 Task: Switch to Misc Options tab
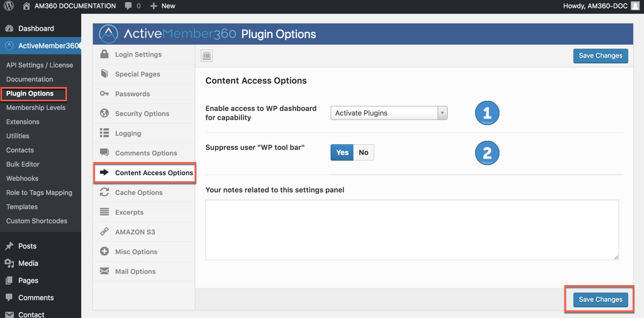[x=144, y=252]
